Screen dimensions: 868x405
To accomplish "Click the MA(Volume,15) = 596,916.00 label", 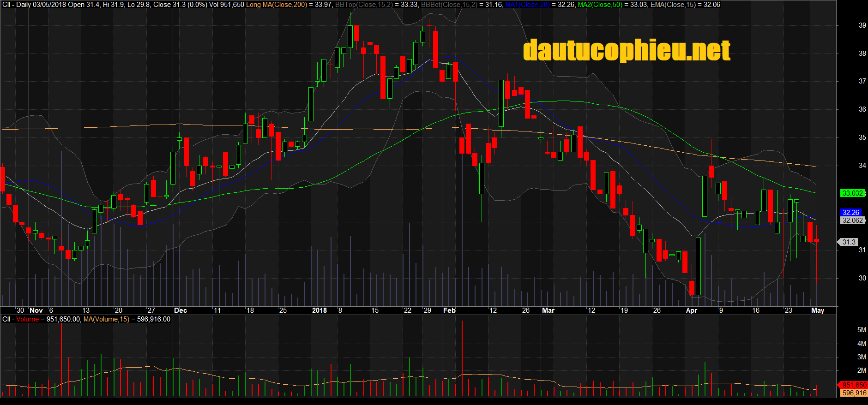I will [x=127, y=319].
